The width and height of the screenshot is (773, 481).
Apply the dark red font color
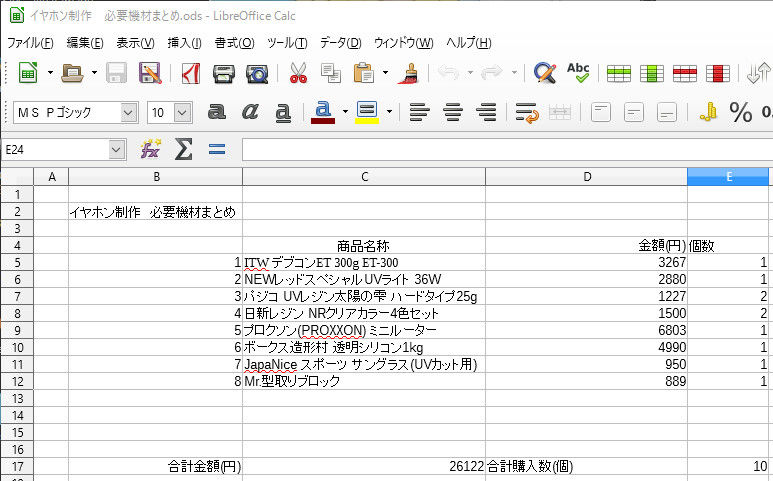323,112
